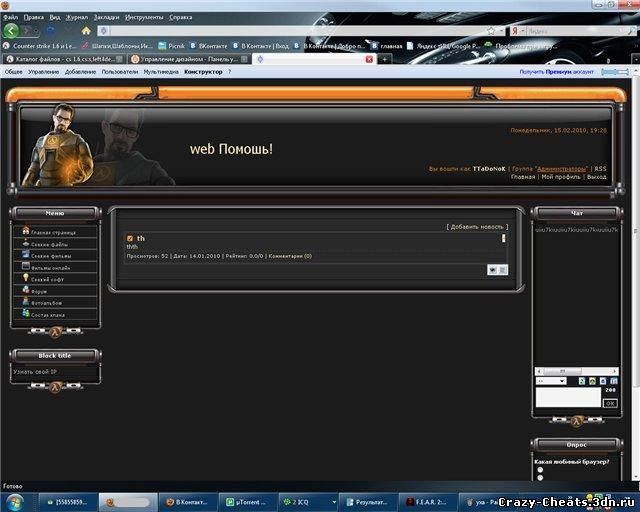Open the Файл menu
The height and width of the screenshot is (512, 640).
11,17
